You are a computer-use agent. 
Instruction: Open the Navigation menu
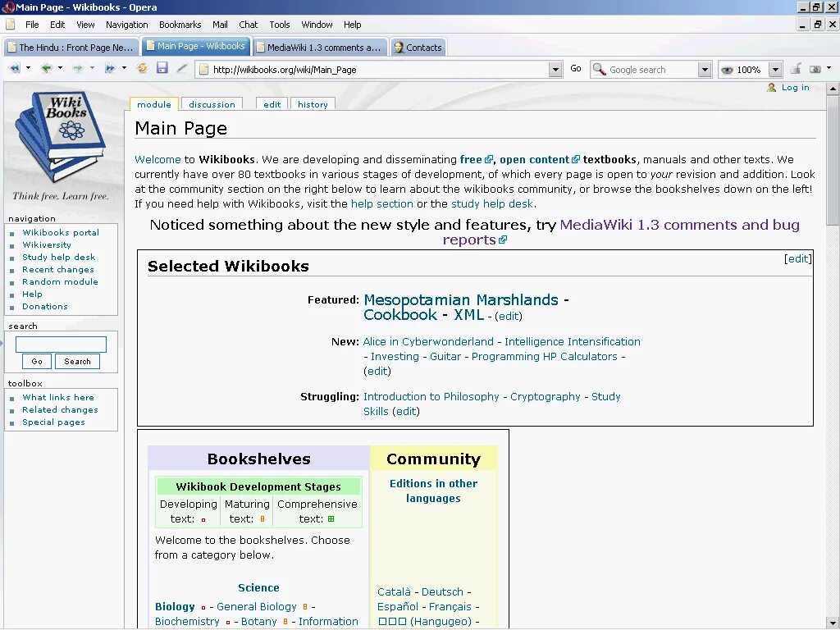point(127,25)
